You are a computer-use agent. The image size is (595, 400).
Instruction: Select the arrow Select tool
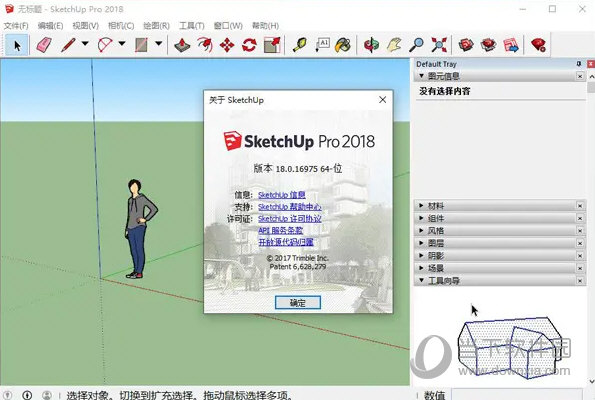click(17, 45)
